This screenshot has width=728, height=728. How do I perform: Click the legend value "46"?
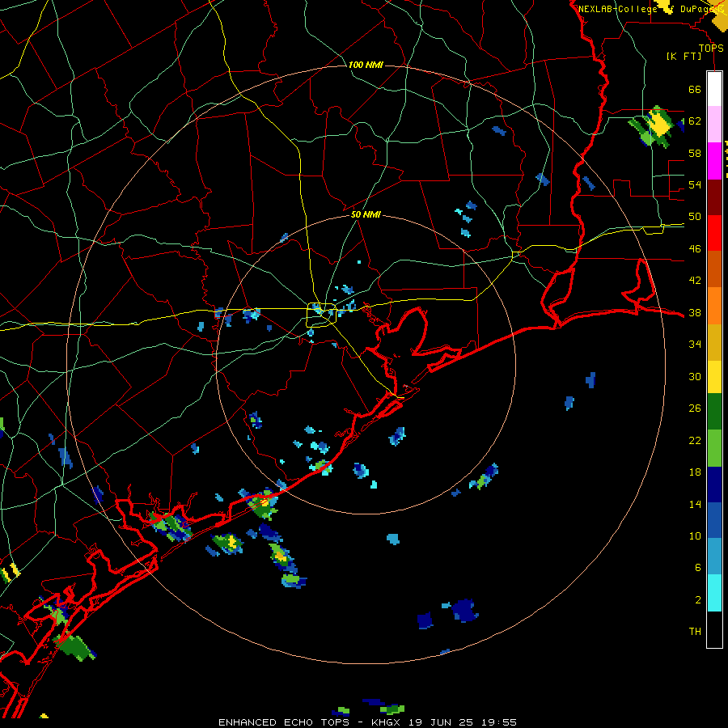(x=695, y=249)
